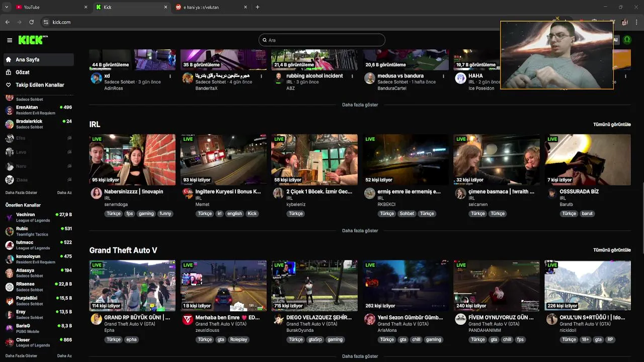This screenshot has width=644, height=362.
Task: Expand recommended channels Daha Fazla Göster
Action: coord(21,356)
